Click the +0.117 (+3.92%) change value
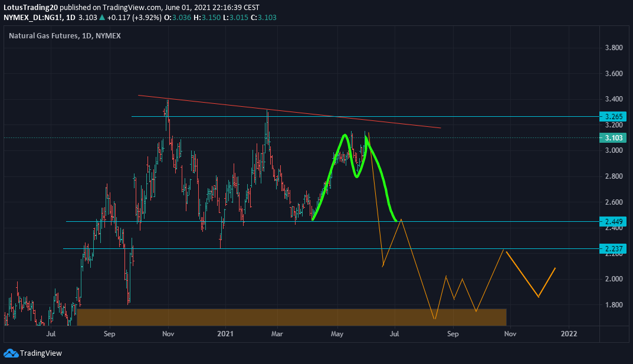 (135, 17)
